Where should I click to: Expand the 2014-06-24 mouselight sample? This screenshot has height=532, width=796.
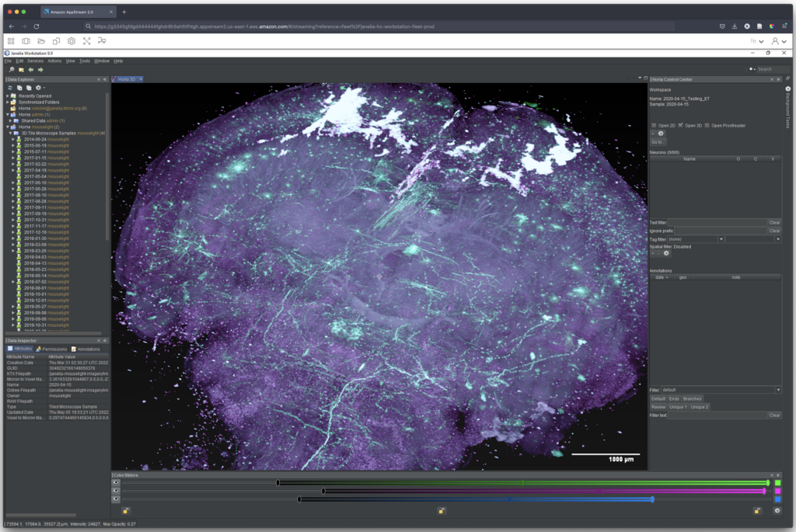click(13, 140)
